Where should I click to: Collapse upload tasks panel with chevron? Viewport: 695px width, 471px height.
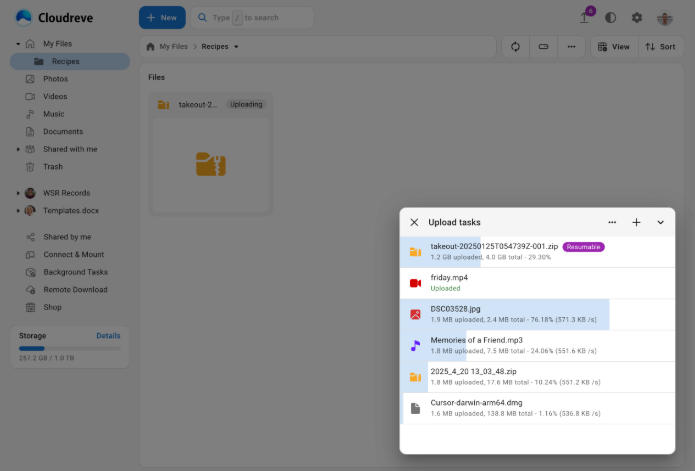[660, 222]
